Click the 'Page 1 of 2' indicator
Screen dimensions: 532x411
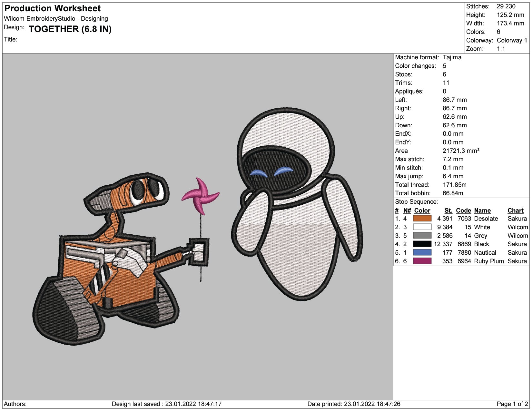pos(512,404)
